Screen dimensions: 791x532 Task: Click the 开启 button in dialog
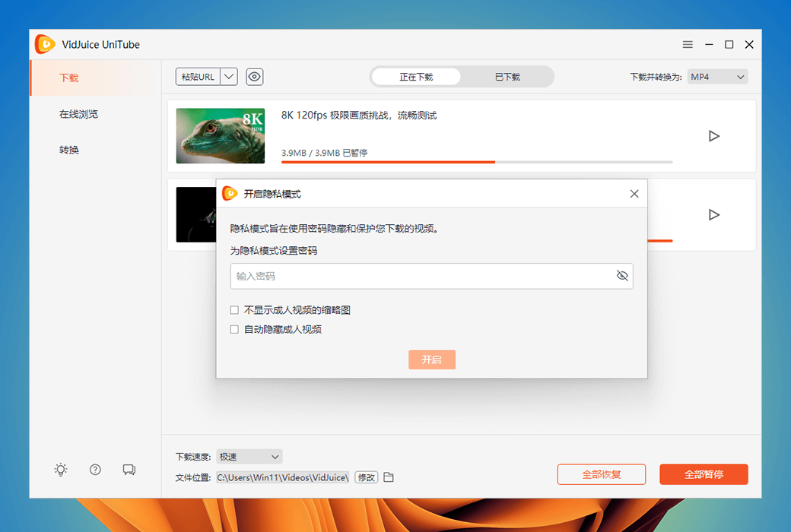(x=432, y=359)
